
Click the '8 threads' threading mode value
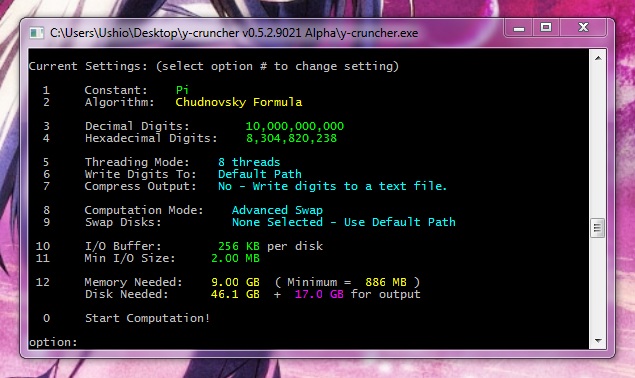[249, 162]
